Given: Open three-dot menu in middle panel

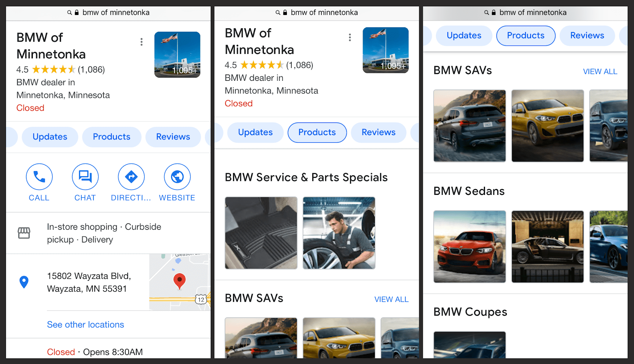Looking at the screenshot, I should [349, 38].
